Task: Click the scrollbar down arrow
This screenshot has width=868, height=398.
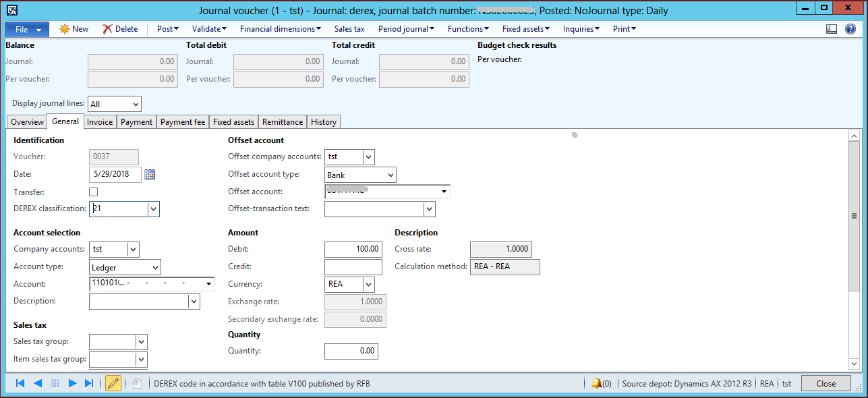Action: [x=855, y=364]
